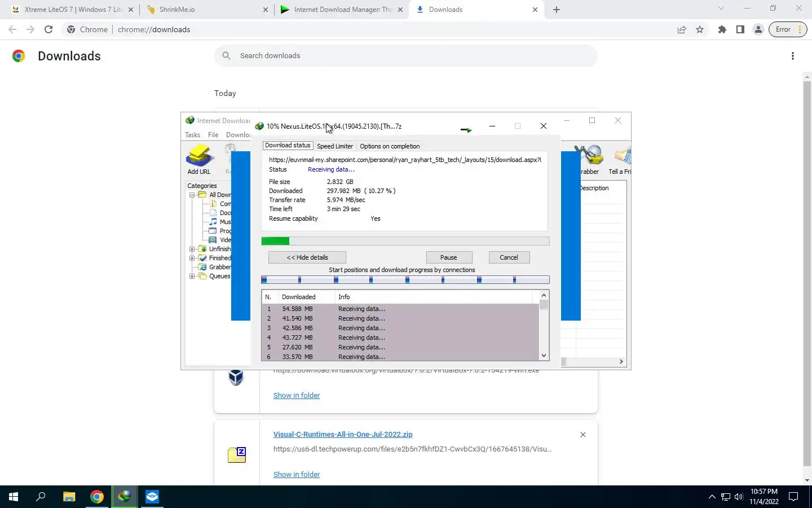Expand the Unfinished tree node
This screenshot has height=508, width=812.
192,249
